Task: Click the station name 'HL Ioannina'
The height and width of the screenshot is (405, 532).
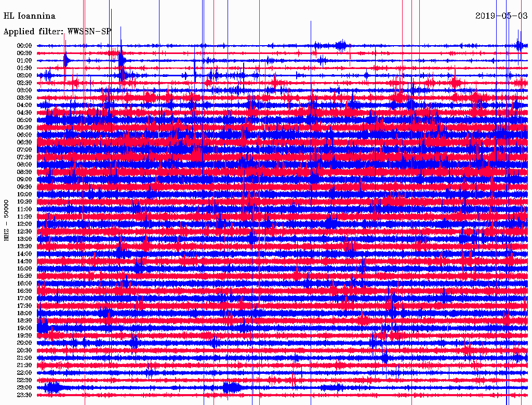Action: [x=30, y=16]
